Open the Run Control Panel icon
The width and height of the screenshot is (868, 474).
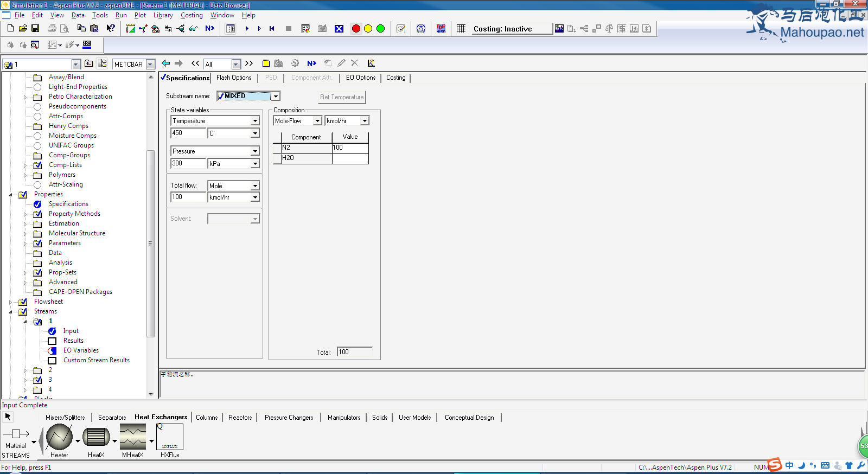(305, 29)
